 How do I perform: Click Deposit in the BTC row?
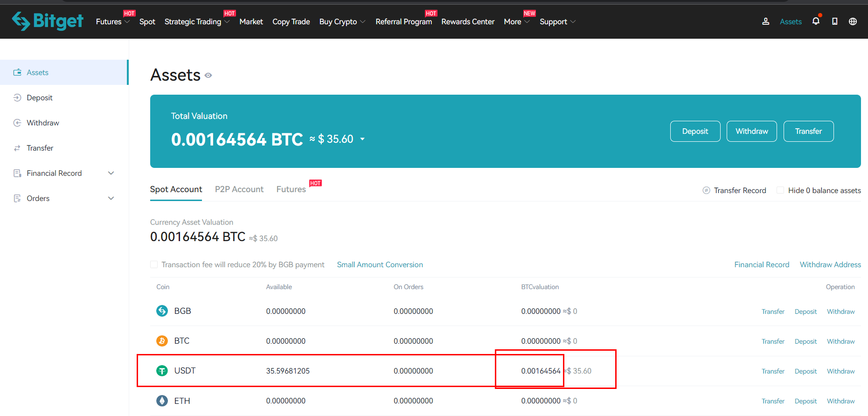pyautogui.click(x=806, y=341)
